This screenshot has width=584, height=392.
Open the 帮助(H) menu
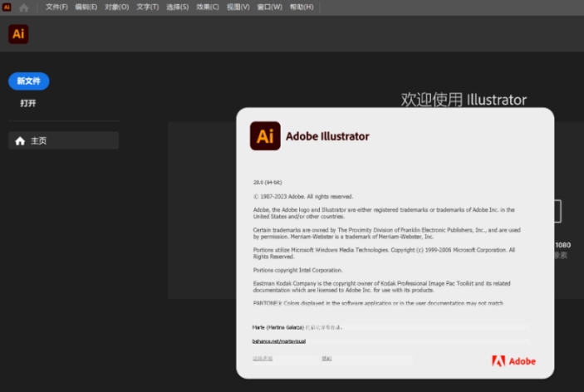(302, 7)
